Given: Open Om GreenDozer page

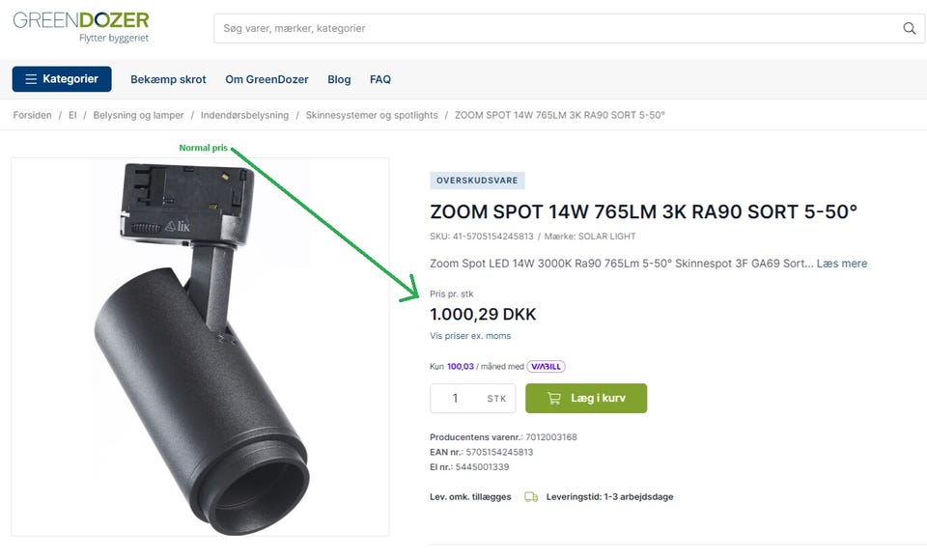Looking at the screenshot, I should pyautogui.click(x=267, y=79).
